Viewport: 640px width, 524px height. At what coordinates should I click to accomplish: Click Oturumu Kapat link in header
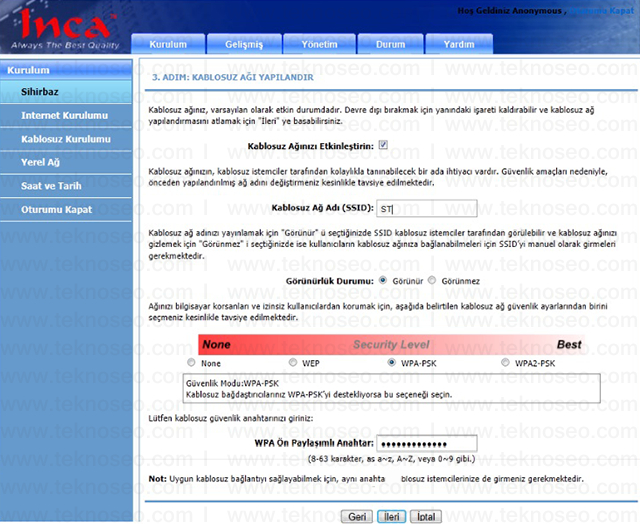pos(601,11)
